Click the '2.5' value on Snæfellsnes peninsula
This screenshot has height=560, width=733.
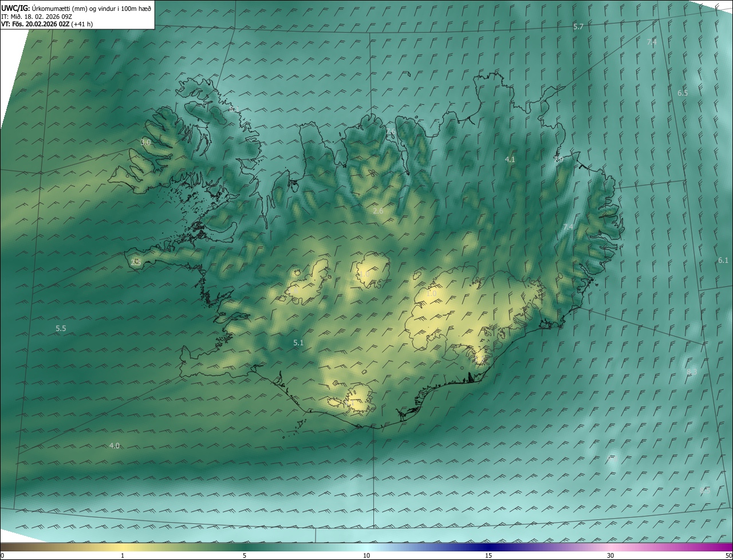136,262
